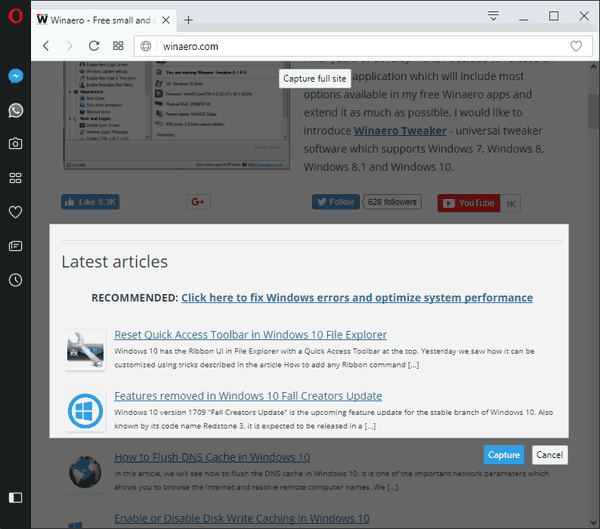Screen dimensions: 600x529
Task: Open the tab menu icon
Action: 493,16
